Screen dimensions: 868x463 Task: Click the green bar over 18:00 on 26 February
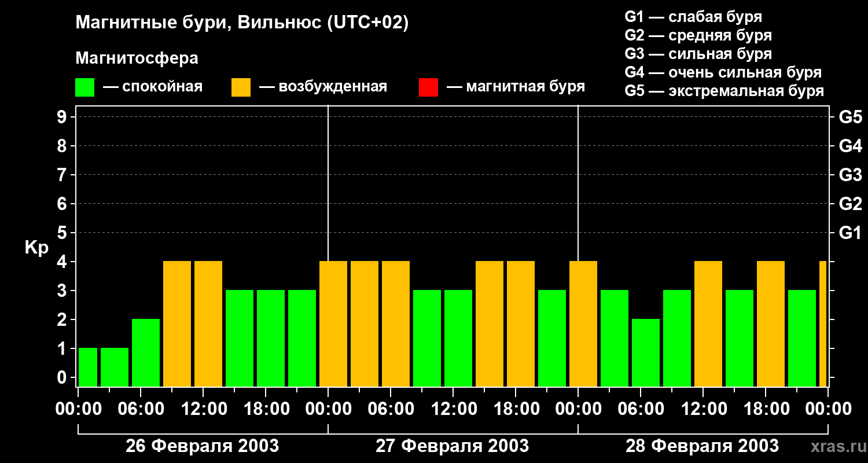pos(271,338)
